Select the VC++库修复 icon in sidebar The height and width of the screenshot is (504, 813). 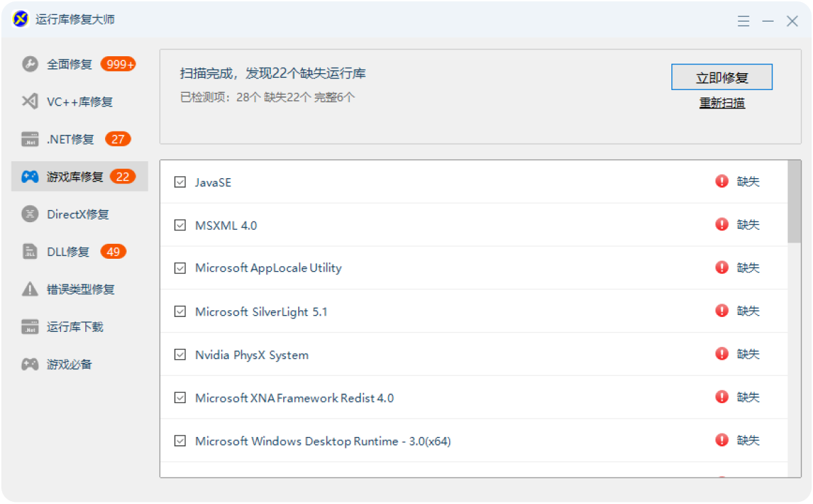[x=30, y=102]
